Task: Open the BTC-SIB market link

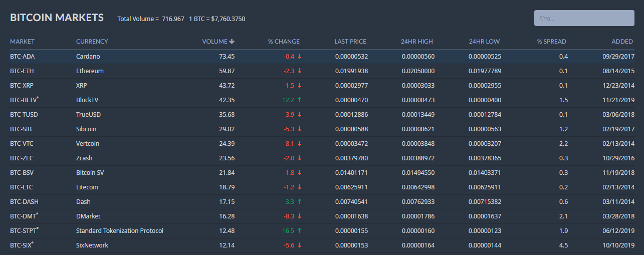Action: coord(21,129)
